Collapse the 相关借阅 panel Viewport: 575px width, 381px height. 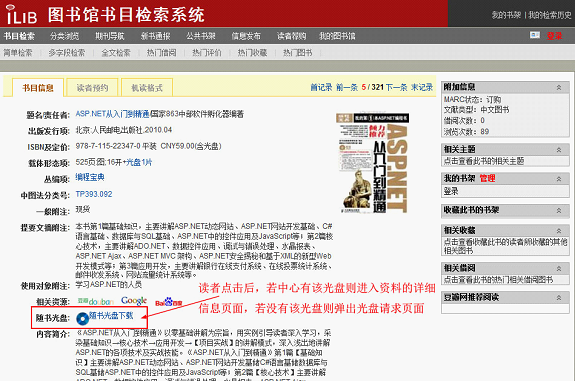tap(559, 268)
